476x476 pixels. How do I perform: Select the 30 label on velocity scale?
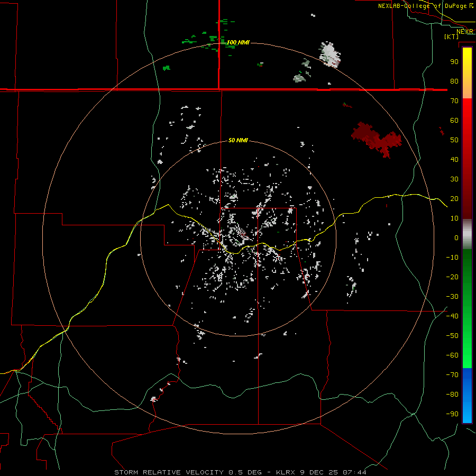pos(454,179)
